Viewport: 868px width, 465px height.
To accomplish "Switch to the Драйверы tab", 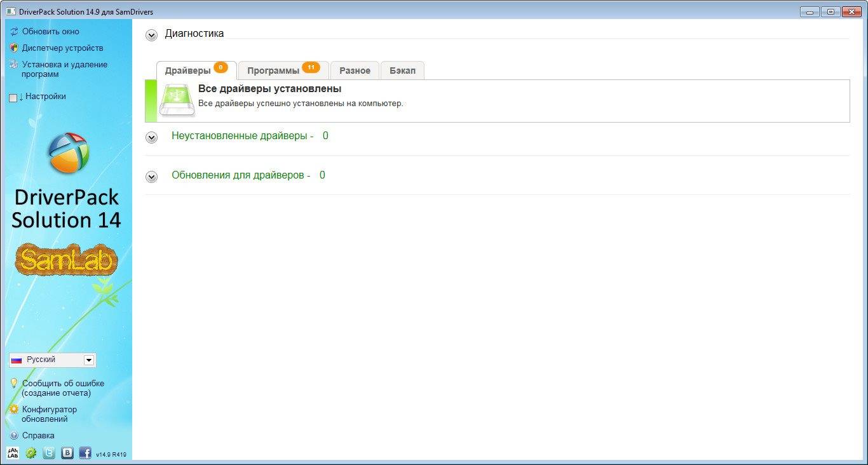I will 196,71.
